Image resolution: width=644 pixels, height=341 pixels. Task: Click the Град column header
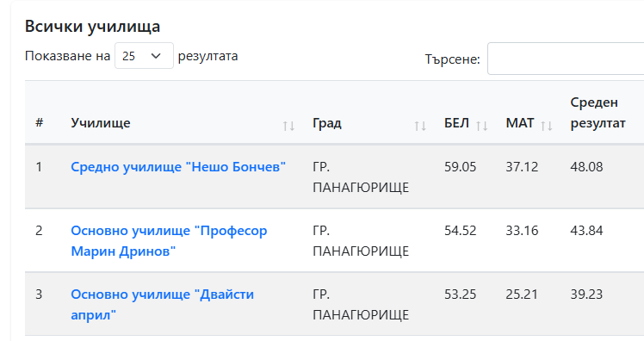327,123
